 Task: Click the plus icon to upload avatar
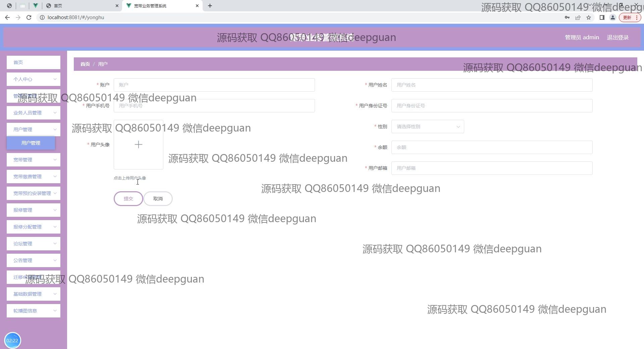click(138, 145)
